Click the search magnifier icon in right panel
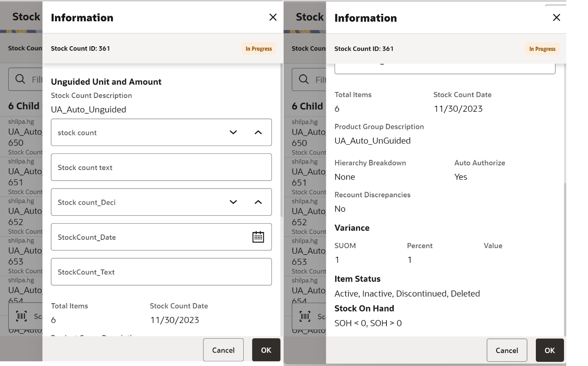 pyautogui.click(x=304, y=79)
